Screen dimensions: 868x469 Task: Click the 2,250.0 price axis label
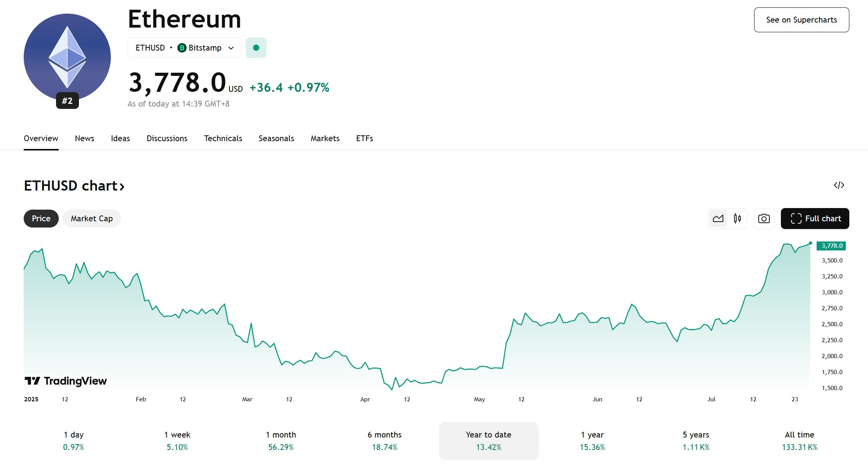(x=832, y=340)
